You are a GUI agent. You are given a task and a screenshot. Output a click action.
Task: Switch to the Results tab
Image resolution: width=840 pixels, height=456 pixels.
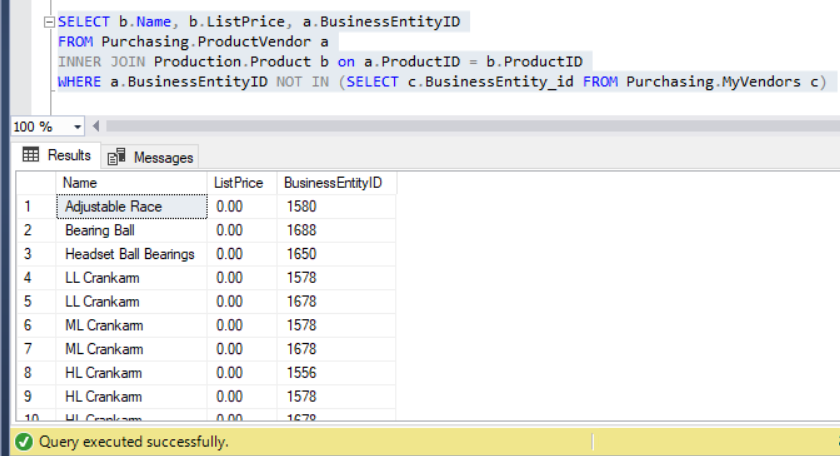tap(57, 155)
